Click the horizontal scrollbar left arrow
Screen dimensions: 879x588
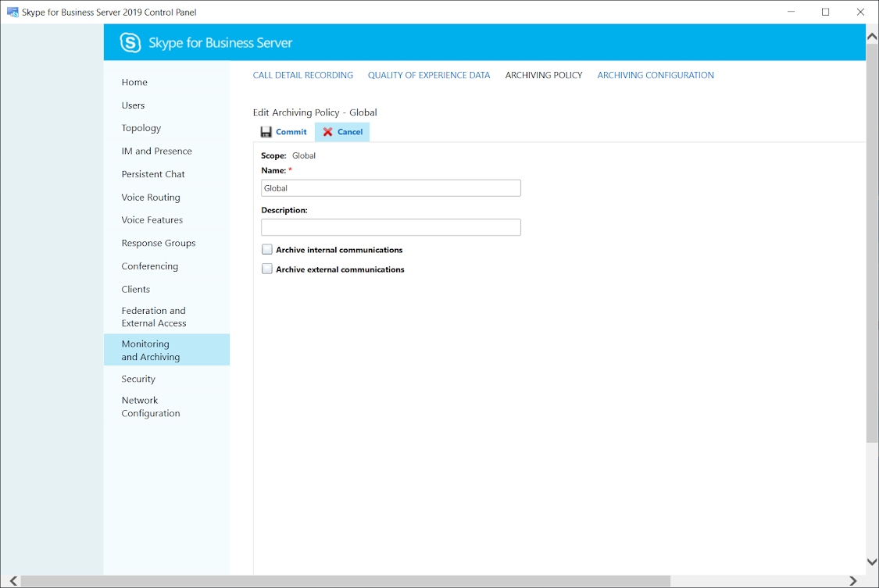[13, 581]
